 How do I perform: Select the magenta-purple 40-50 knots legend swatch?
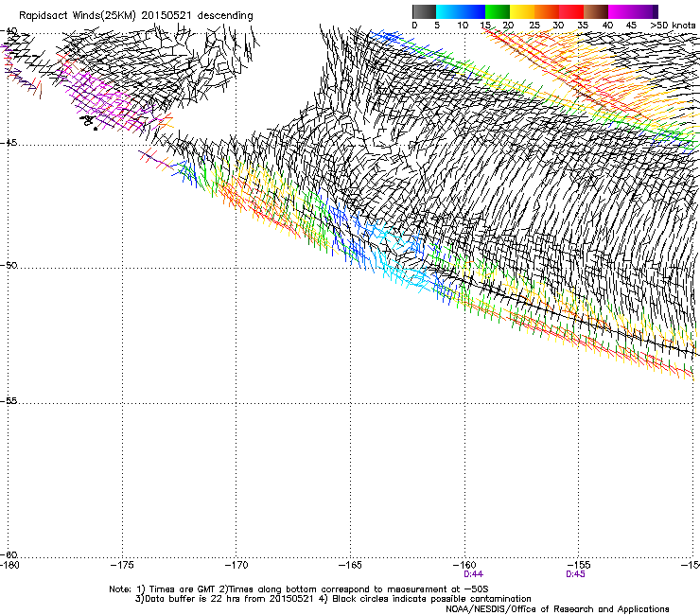[x=633, y=11]
